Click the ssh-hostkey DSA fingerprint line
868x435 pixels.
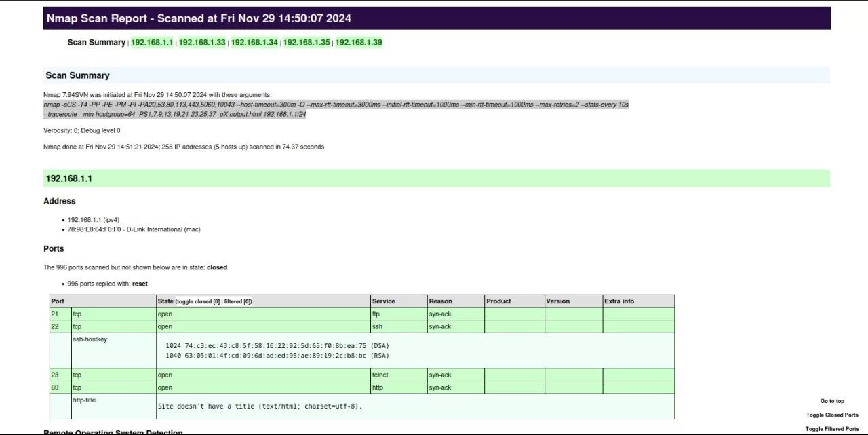(x=277, y=345)
